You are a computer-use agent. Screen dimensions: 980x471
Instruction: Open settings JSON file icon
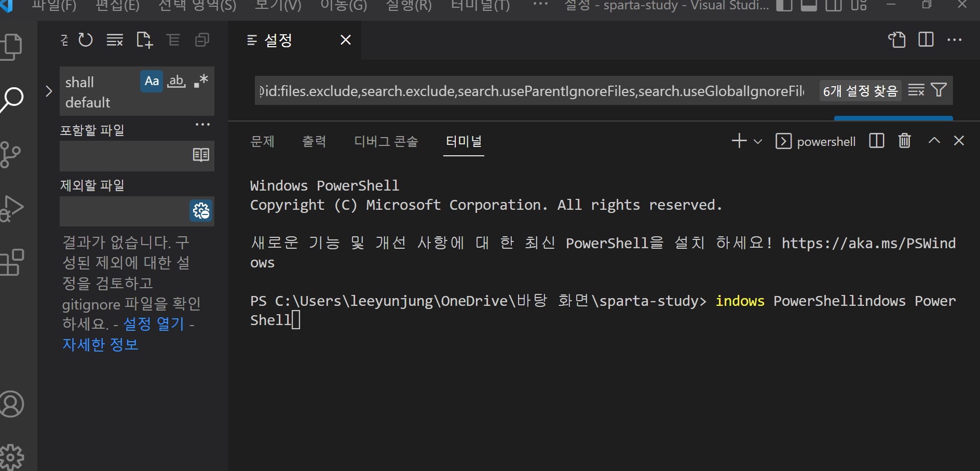[x=897, y=40]
